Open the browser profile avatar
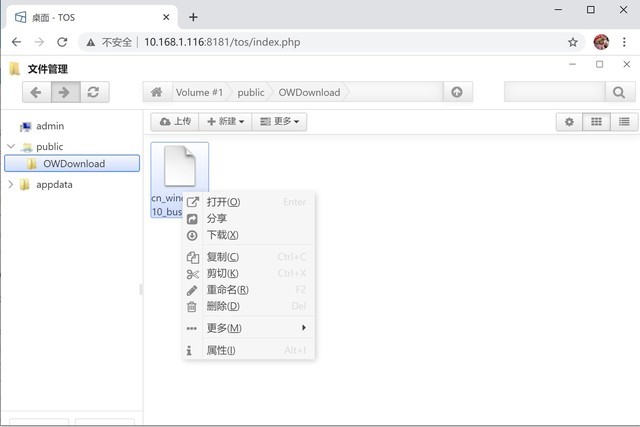Screen dimensions: 640x427 (601, 42)
